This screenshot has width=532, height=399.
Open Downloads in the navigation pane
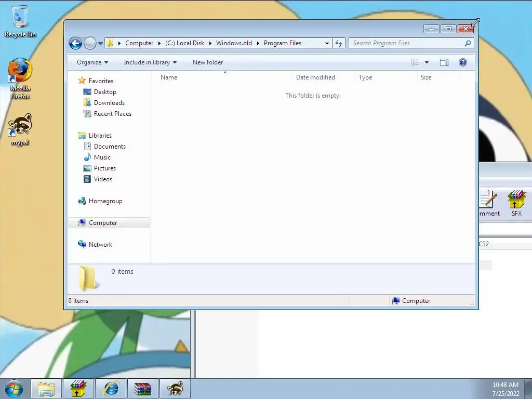tap(109, 103)
